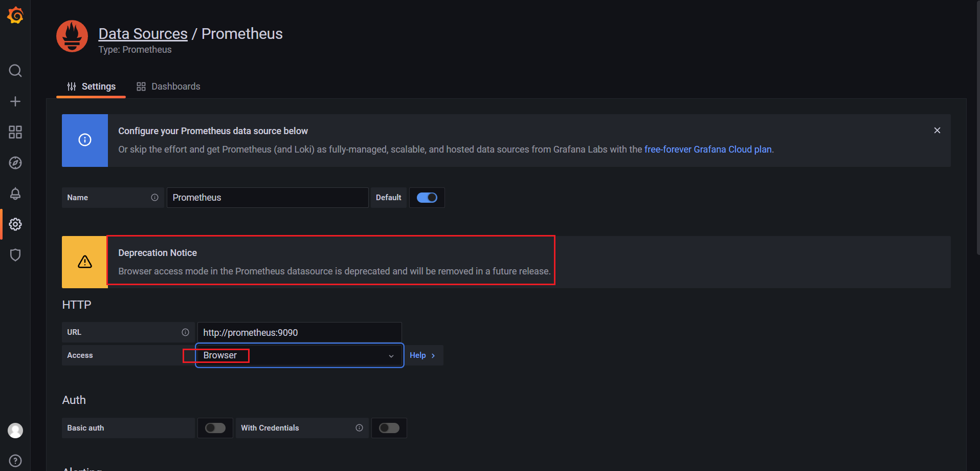
Task: Open the free-forever Grafana Cloud plan link
Action: tap(708, 149)
